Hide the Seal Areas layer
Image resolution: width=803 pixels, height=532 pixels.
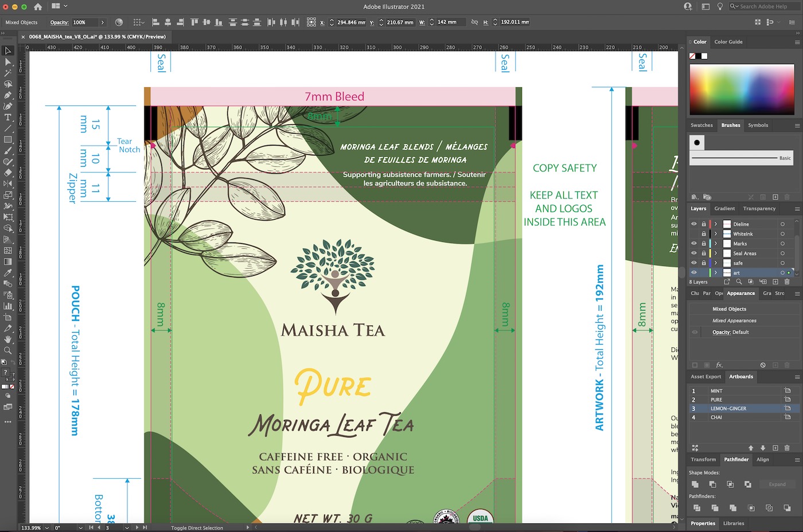(694, 253)
